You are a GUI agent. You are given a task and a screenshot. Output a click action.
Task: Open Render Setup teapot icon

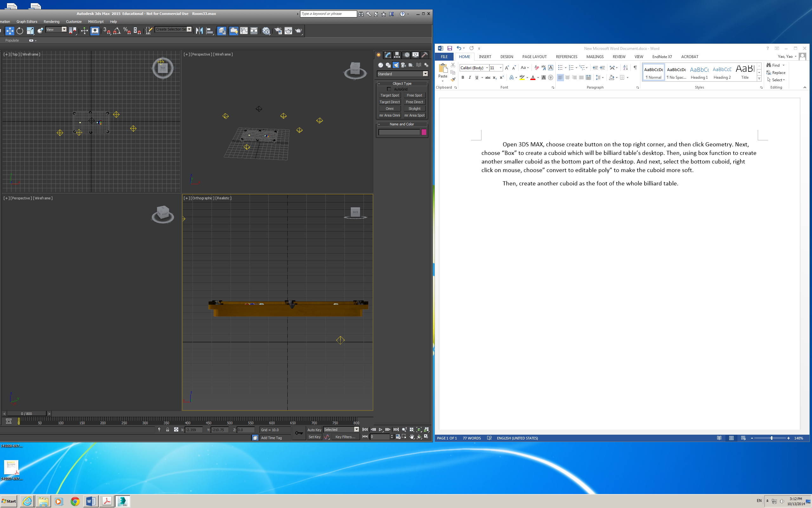278,31
